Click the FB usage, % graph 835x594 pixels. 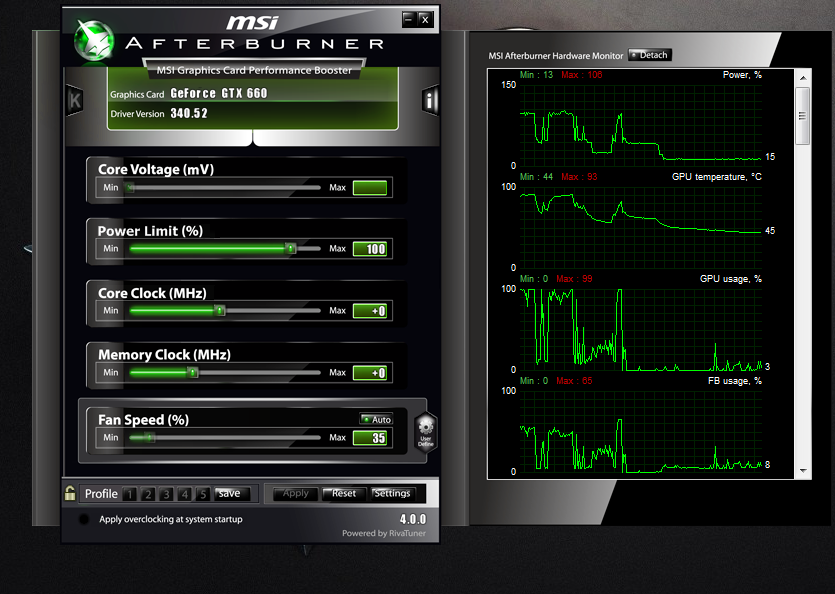click(x=641, y=432)
